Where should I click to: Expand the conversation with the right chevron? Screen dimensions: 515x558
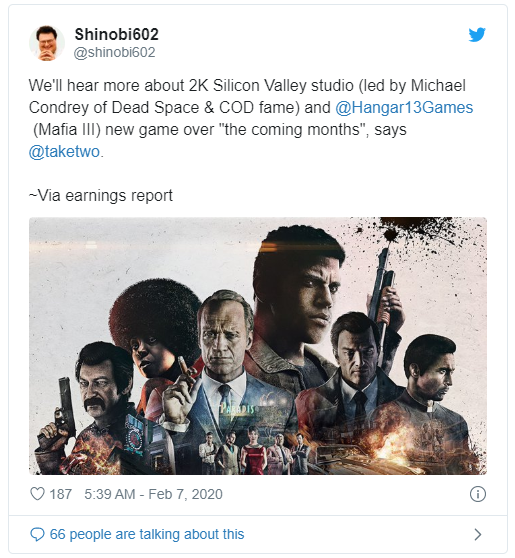pyautogui.click(x=478, y=534)
